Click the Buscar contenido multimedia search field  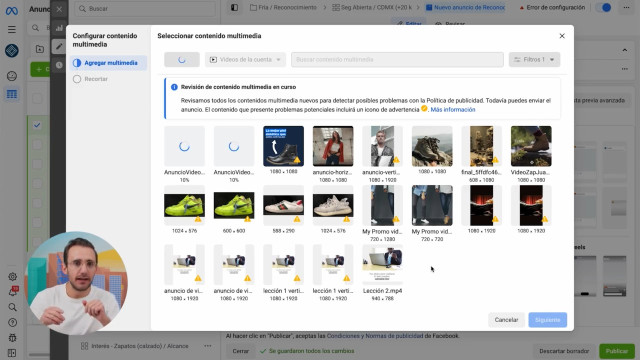point(397,60)
